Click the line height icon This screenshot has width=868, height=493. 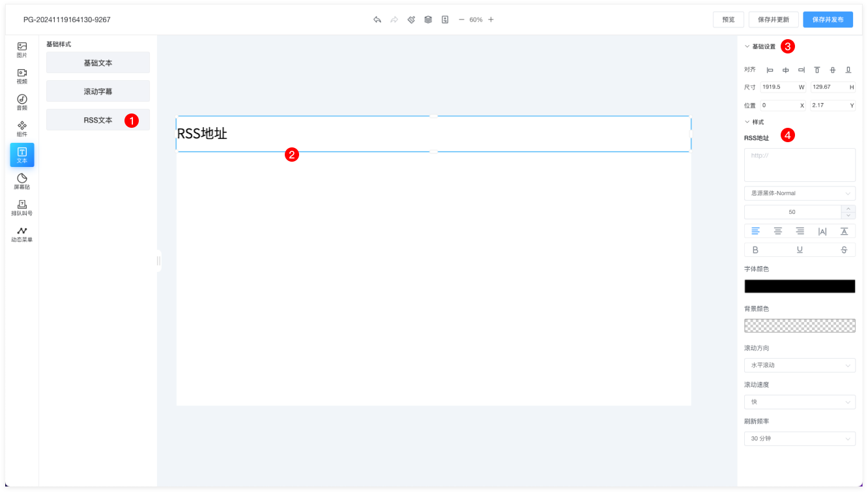[845, 231]
